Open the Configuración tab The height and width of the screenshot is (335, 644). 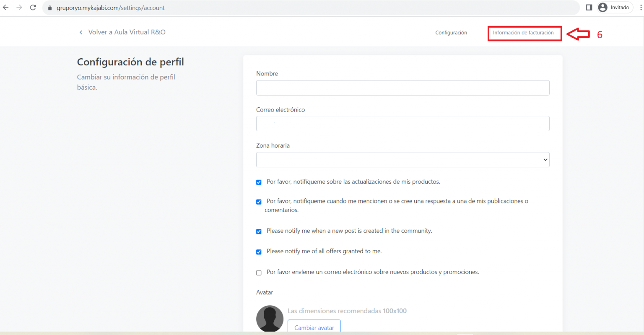tap(451, 33)
